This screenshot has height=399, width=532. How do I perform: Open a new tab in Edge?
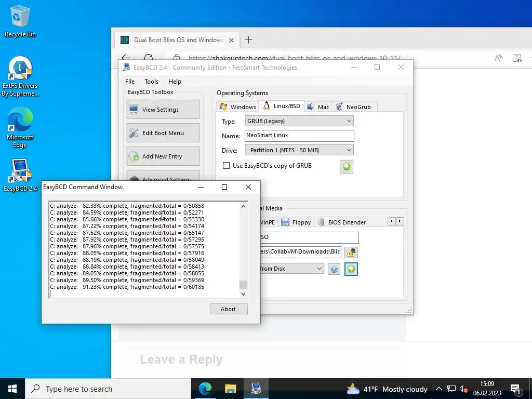(248, 40)
